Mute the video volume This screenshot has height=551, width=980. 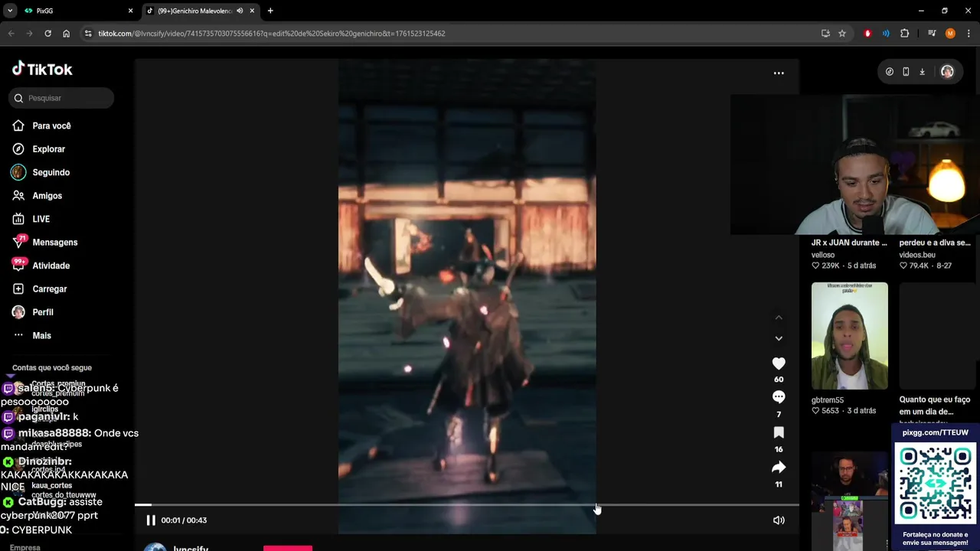(x=779, y=520)
